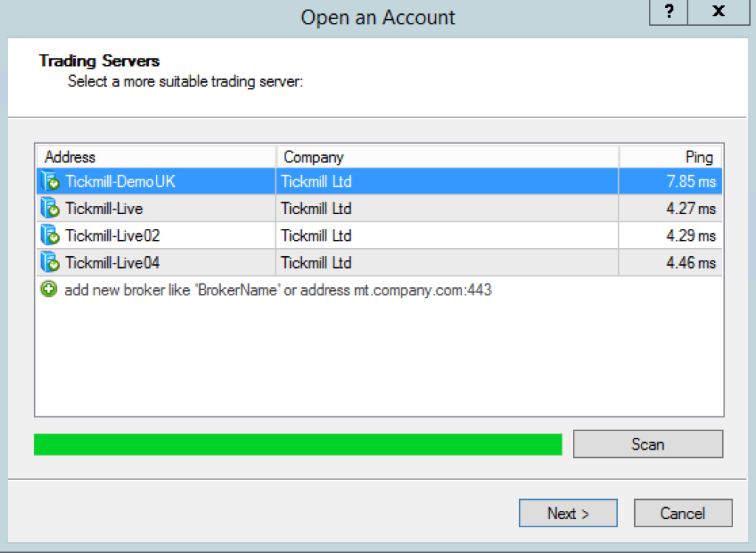Click the Tickmill-Live02 server icon
The height and width of the screenshot is (553, 756).
click(49, 236)
